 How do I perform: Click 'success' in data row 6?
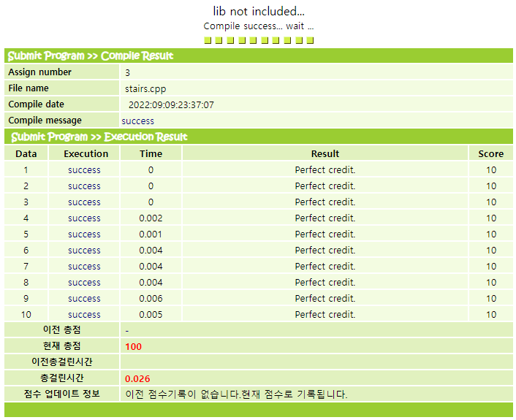(x=84, y=251)
